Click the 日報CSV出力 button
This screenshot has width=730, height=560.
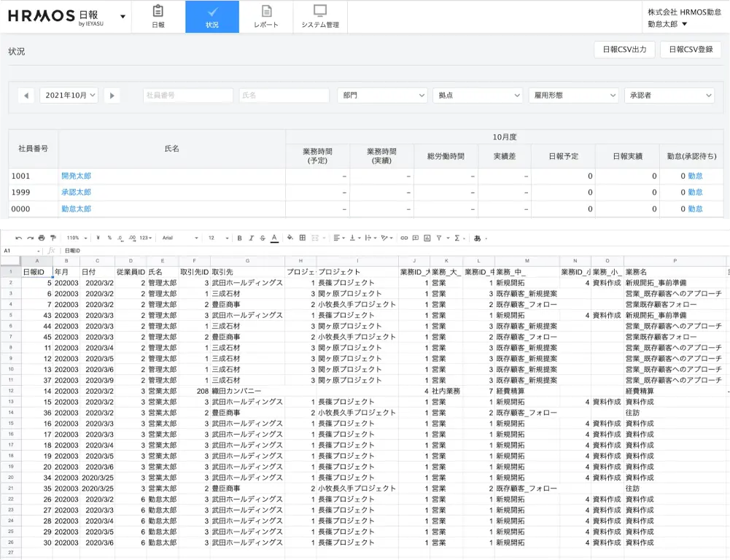click(624, 50)
